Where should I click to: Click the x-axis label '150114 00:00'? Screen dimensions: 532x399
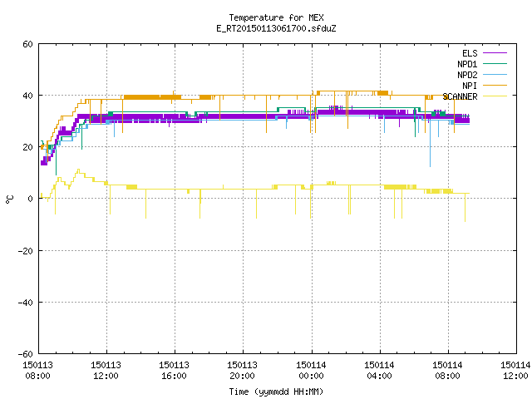pos(311,371)
